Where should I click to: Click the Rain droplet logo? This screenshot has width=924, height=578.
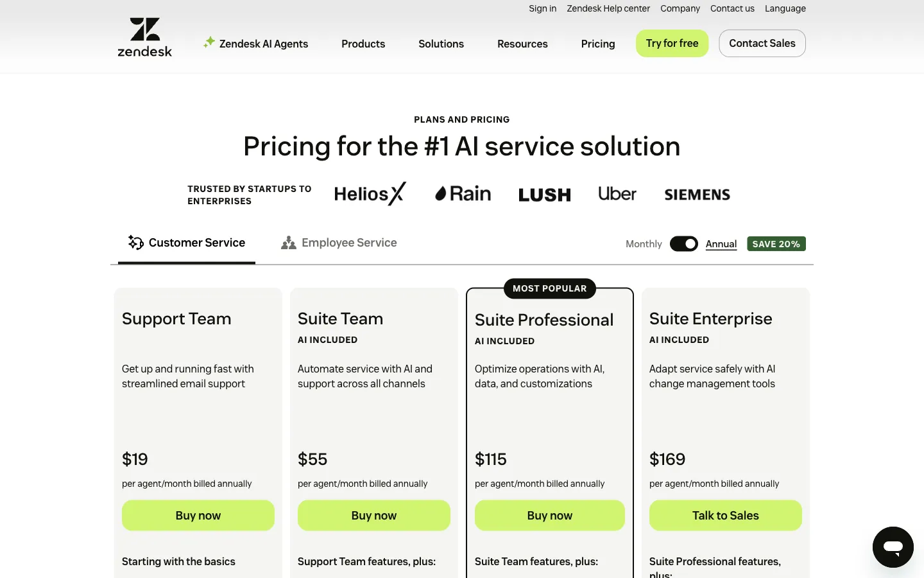pyautogui.click(x=463, y=193)
